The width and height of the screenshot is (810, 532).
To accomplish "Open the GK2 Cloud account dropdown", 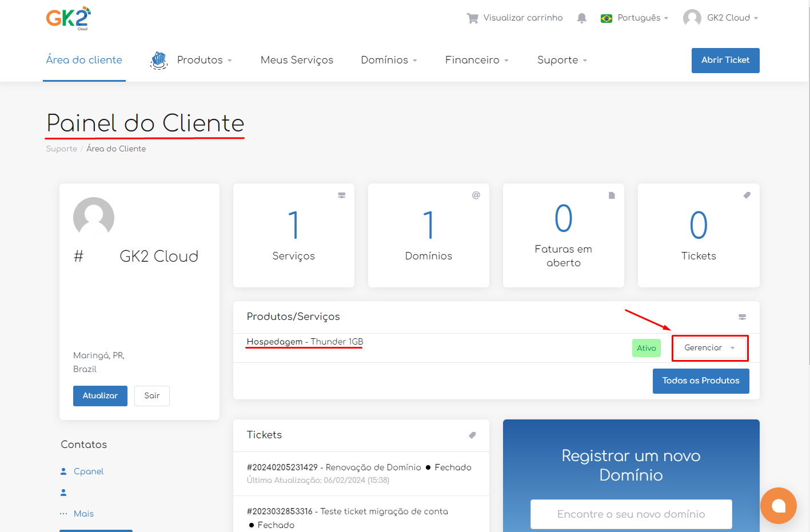I will click(x=732, y=18).
